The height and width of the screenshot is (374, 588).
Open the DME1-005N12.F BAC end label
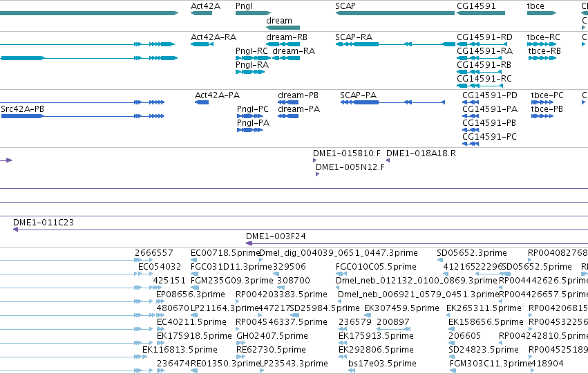350,167
